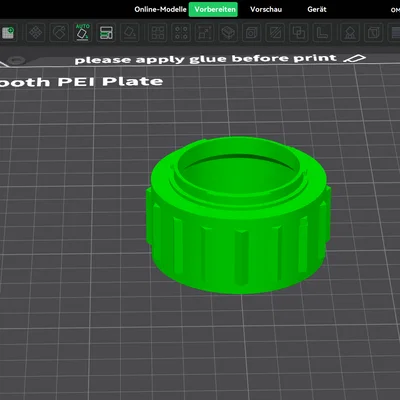Select the Scale tool icon
The width and height of the screenshot is (400, 400).
[205, 33]
